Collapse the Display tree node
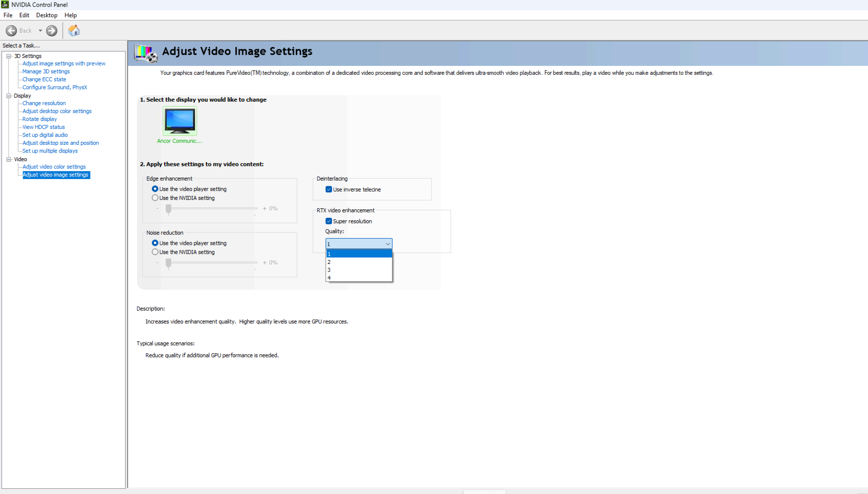Screen dimensions: 868x494 [9, 96]
